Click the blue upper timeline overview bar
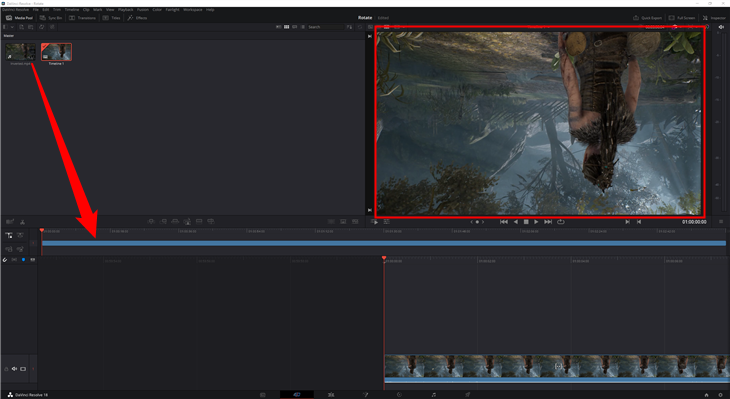The height and width of the screenshot is (399, 730). tap(384, 243)
